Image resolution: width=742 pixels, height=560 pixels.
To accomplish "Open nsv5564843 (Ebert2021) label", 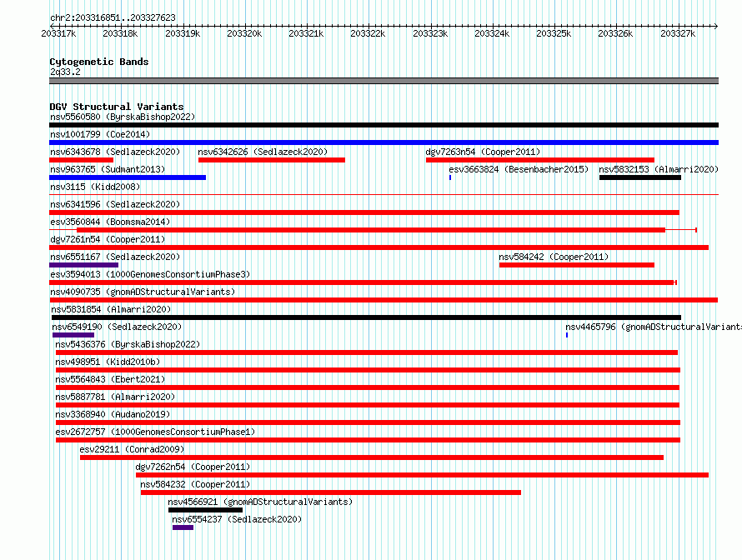I will [x=110, y=379].
